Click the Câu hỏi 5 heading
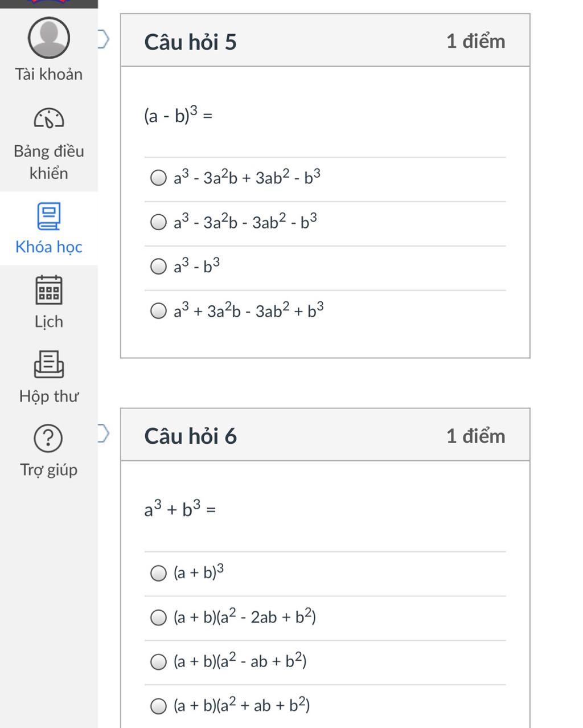Screen dimensions: 583x728 190,42
